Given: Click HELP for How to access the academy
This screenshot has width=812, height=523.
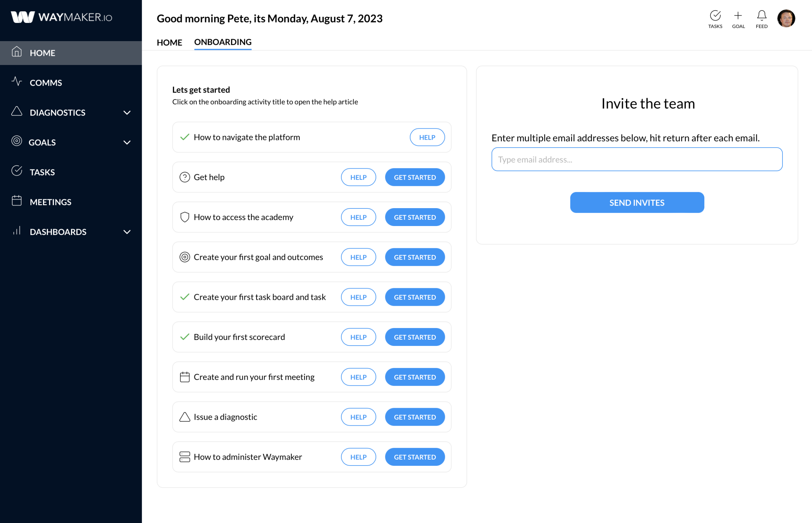Looking at the screenshot, I should [x=358, y=217].
